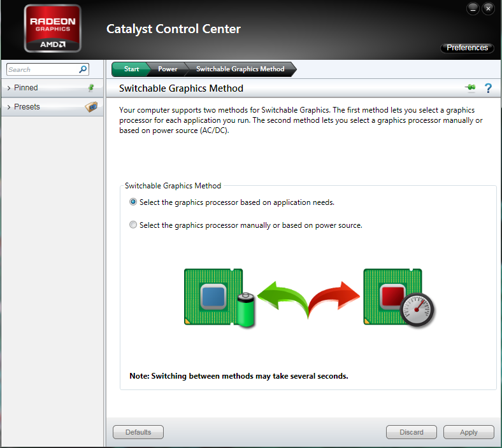502x448 pixels.
Task: Click the green pin icon beside Pinned
Action: [91, 88]
